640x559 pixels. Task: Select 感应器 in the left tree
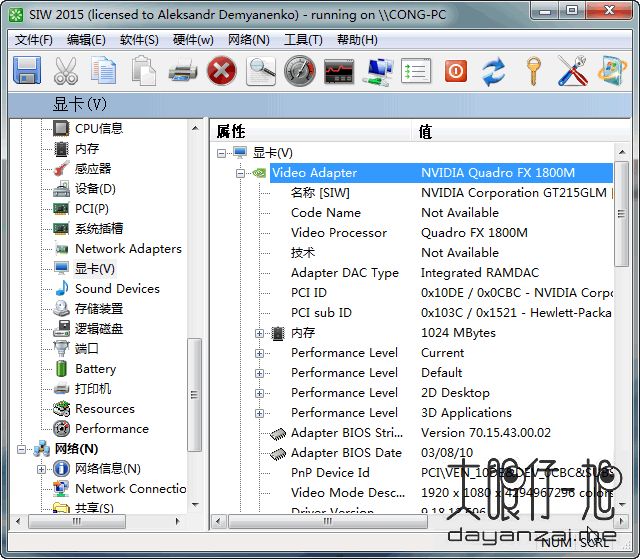[x=93, y=169]
